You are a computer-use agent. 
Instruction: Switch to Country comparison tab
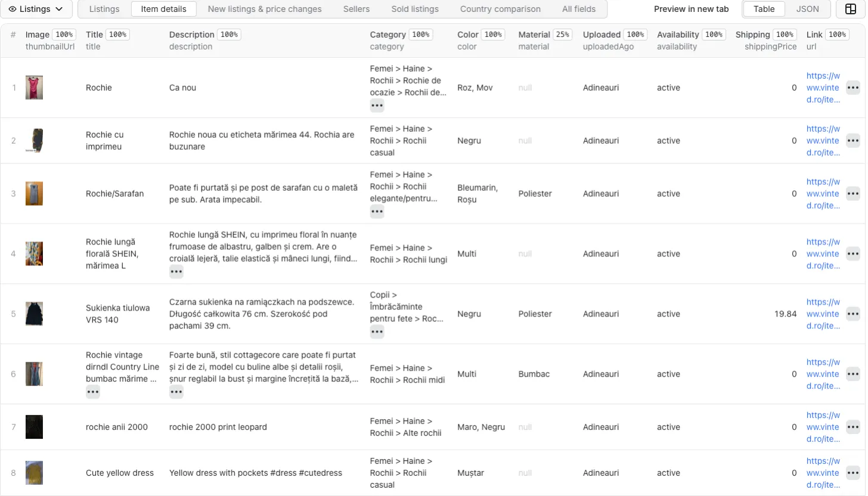coord(500,9)
